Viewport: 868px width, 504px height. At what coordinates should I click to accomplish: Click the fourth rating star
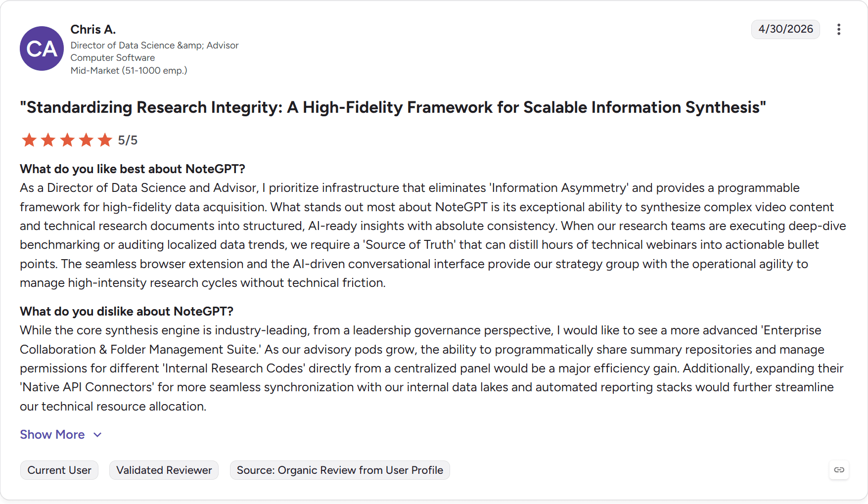pos(86,140)
